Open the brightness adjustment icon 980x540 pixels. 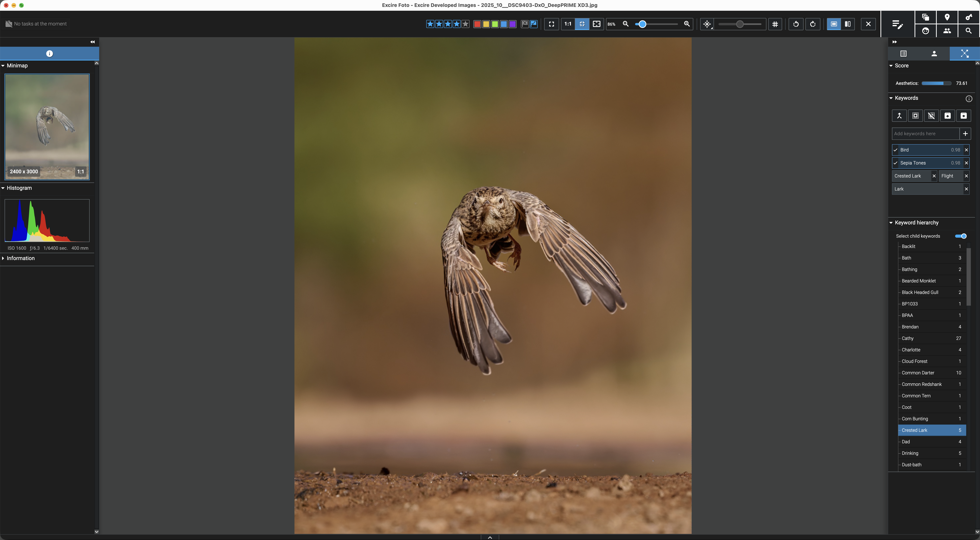707,24
